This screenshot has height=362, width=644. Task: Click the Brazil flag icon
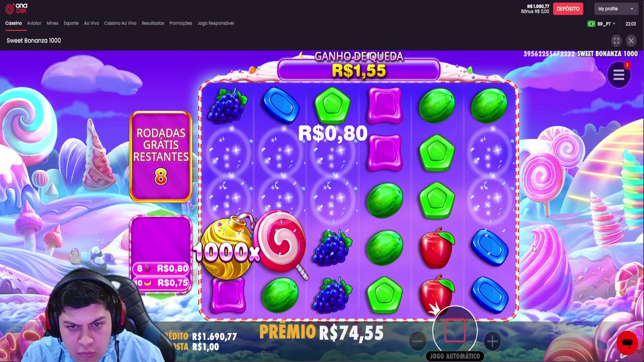click(591, 24)
